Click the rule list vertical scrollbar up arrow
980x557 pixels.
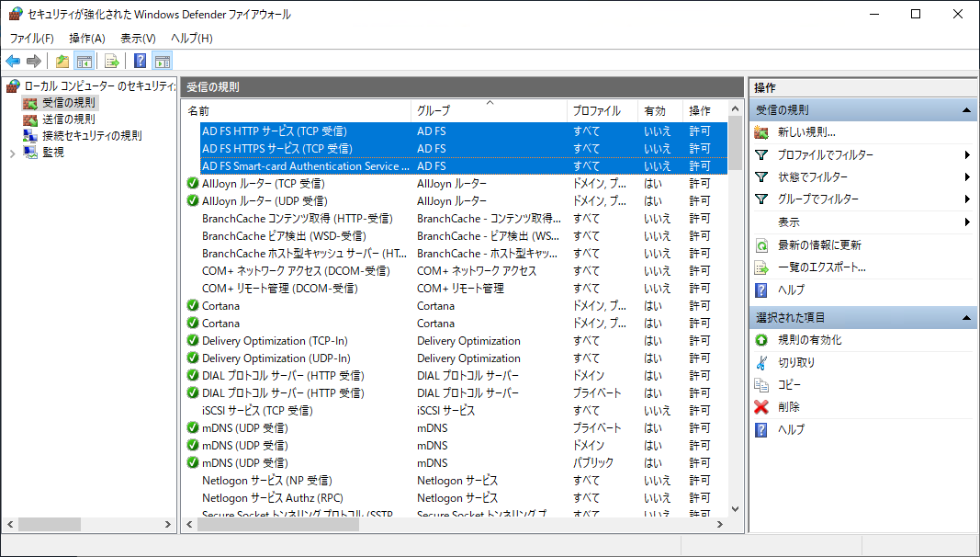point(735,108)
